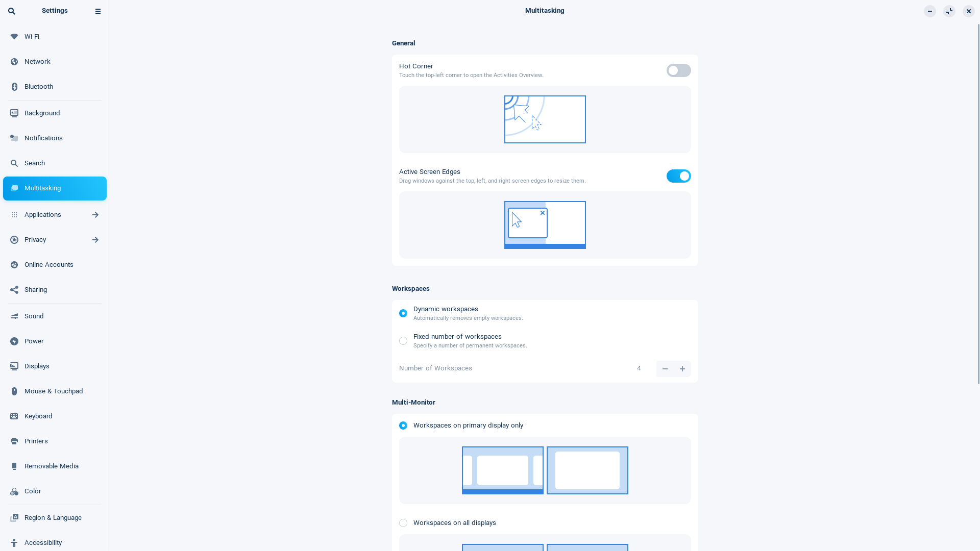This screenshot has height=551, width=980.
Task: Select Dynamic workspaces radio button
Action: click(403, 313)
